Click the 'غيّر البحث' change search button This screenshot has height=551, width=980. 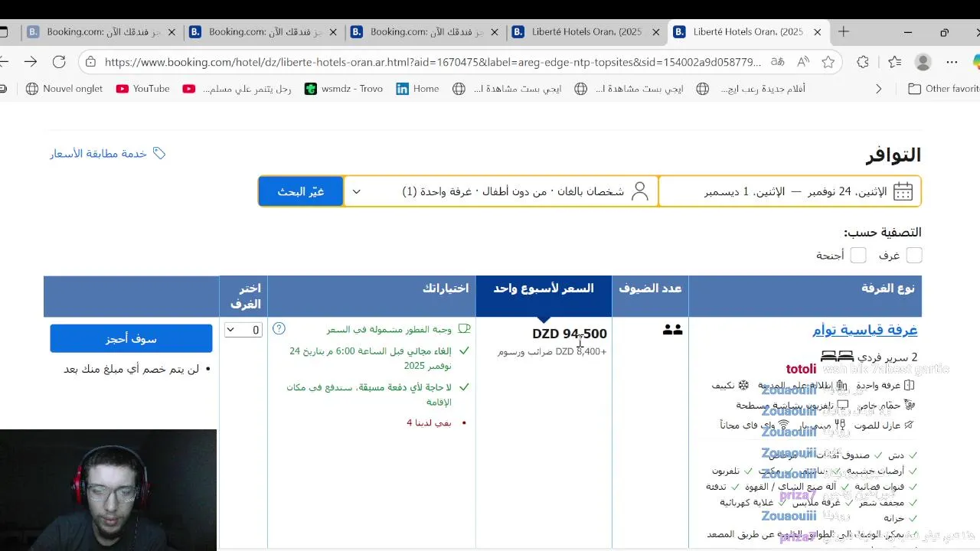tap(301, 191)
